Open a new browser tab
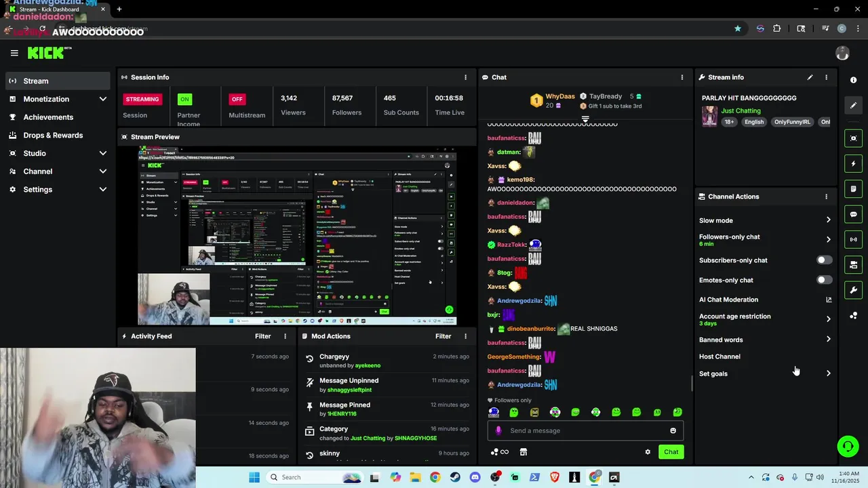This screenshot has height=488, width=868. tap(119, 9)
